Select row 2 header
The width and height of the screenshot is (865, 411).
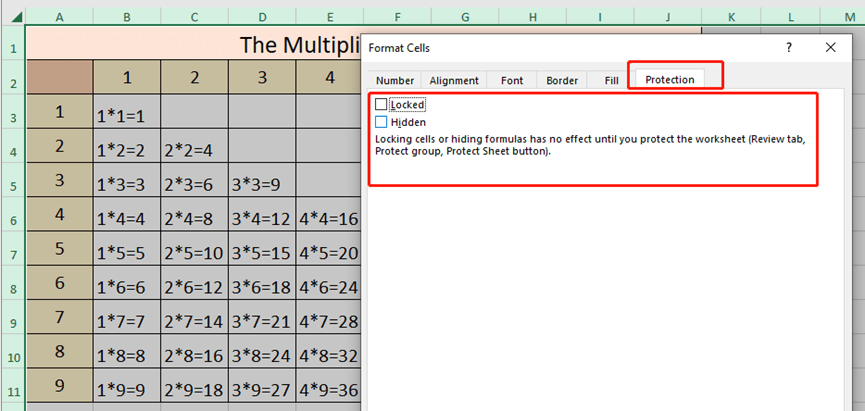[x=13, y=77]
